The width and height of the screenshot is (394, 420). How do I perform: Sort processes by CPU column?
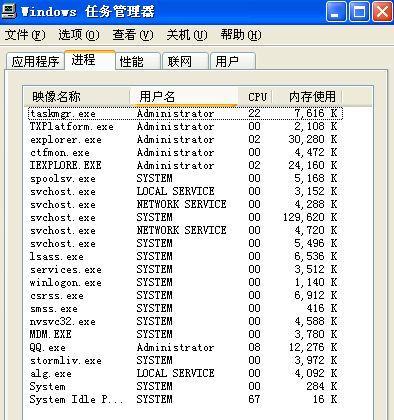pyautogui.click(x=256, y=97)
